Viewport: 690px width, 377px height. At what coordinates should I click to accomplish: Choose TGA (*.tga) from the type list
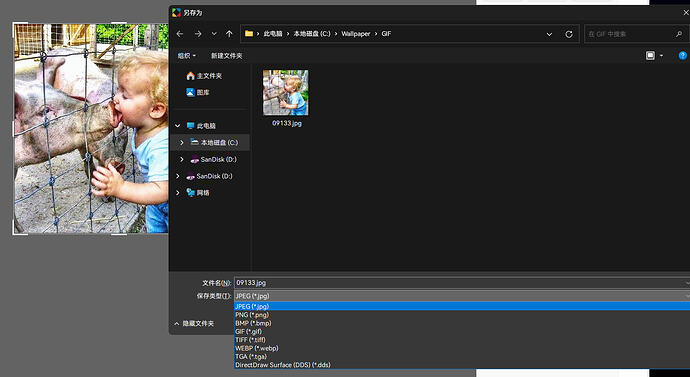point(462,356)
